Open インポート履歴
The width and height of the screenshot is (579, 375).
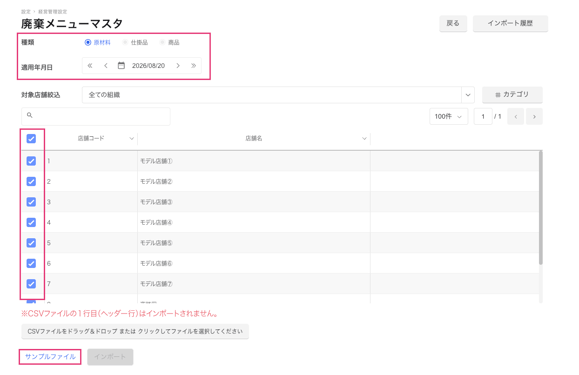coord(510,23)
